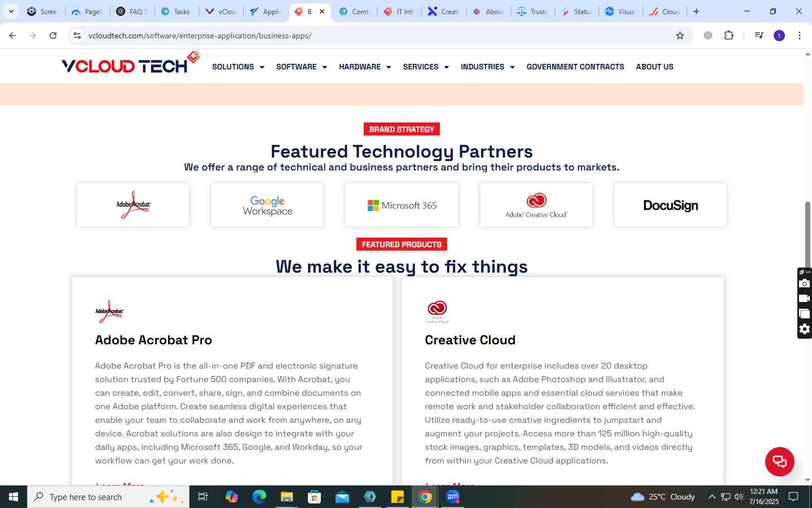Expand the SOFTWARE menu
Viewport: 812px width, 508px height.
pyautogui.click(x=302, y=67)
